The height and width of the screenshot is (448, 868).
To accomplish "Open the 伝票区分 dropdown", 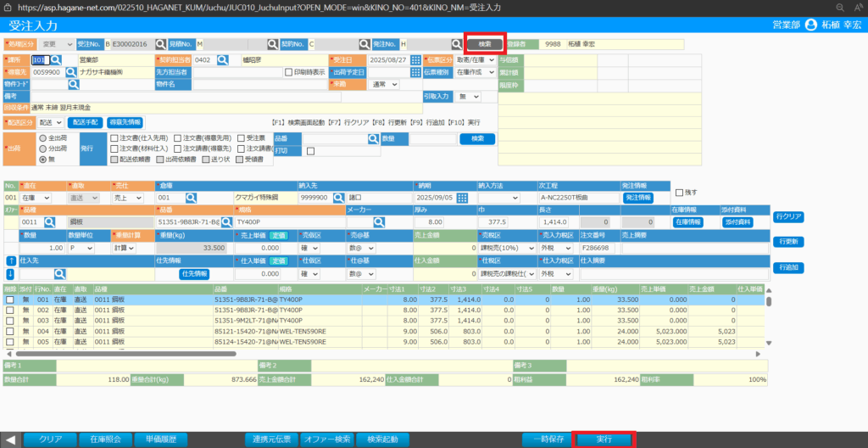I will pos(476,60).
